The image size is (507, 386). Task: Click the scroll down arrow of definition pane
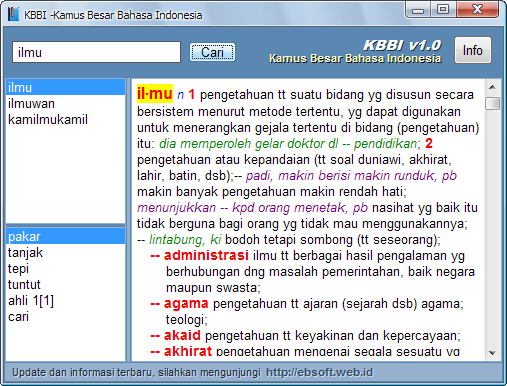point(492,353)
